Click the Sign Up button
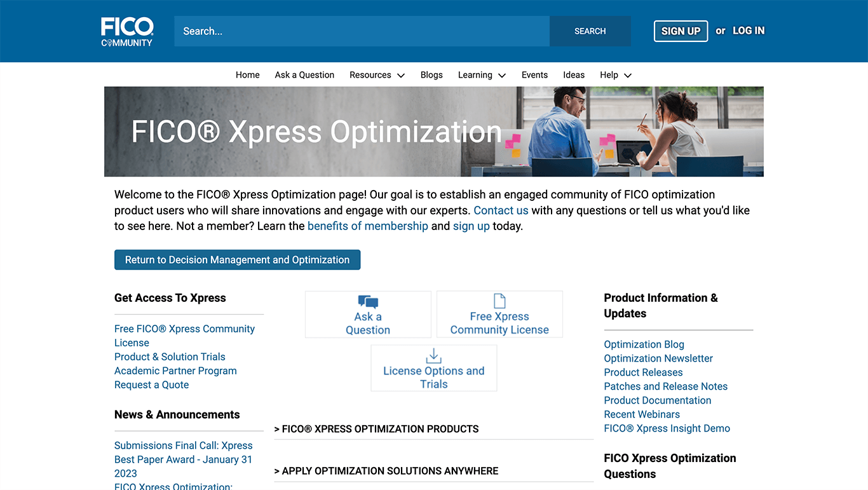 (681, 31)
